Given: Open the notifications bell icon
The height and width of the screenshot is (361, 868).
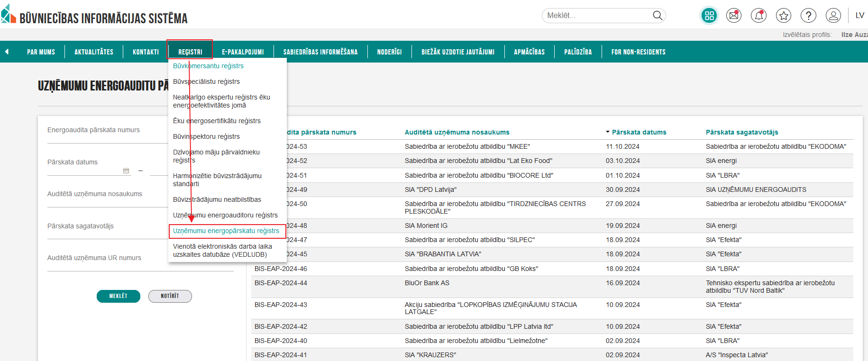Looking at the screenshot, I should (x=758, y=16).
